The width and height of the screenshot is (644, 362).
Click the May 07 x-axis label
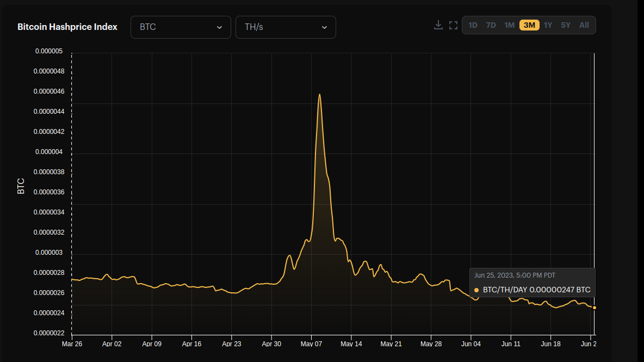point(311,344)
